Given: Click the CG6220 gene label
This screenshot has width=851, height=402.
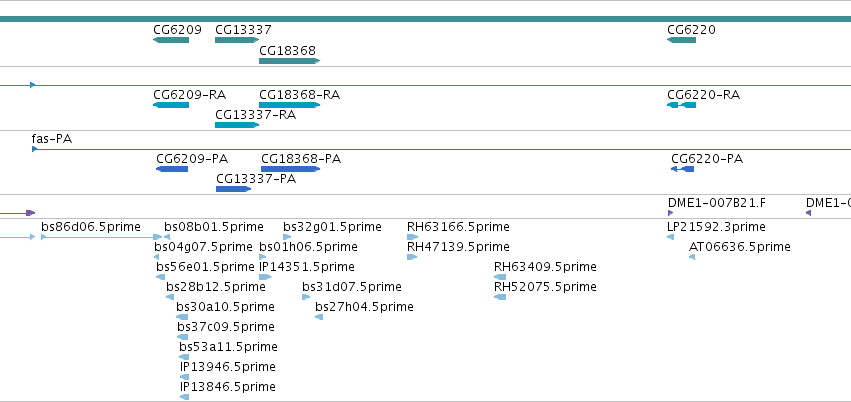Looking at the screenshot, I should pos(691,30).
